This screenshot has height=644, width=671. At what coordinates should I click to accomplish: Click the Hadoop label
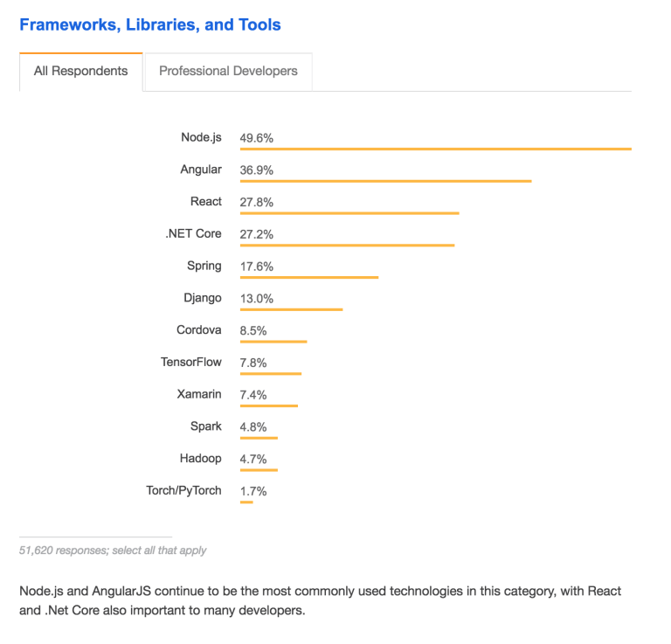[200, 458]
